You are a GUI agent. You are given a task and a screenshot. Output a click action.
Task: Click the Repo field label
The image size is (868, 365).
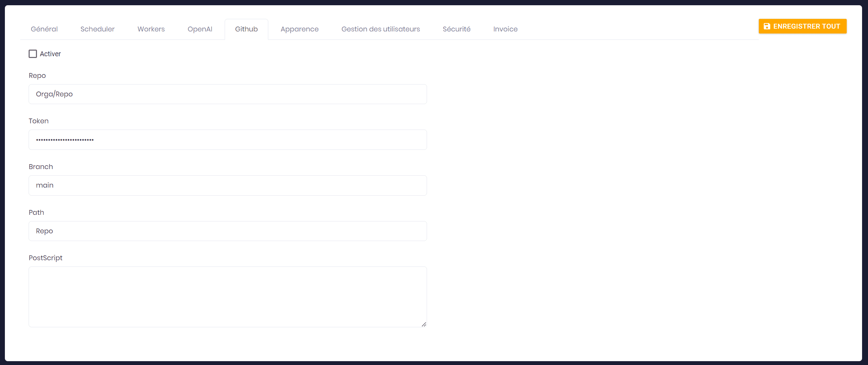pos(37,75)
